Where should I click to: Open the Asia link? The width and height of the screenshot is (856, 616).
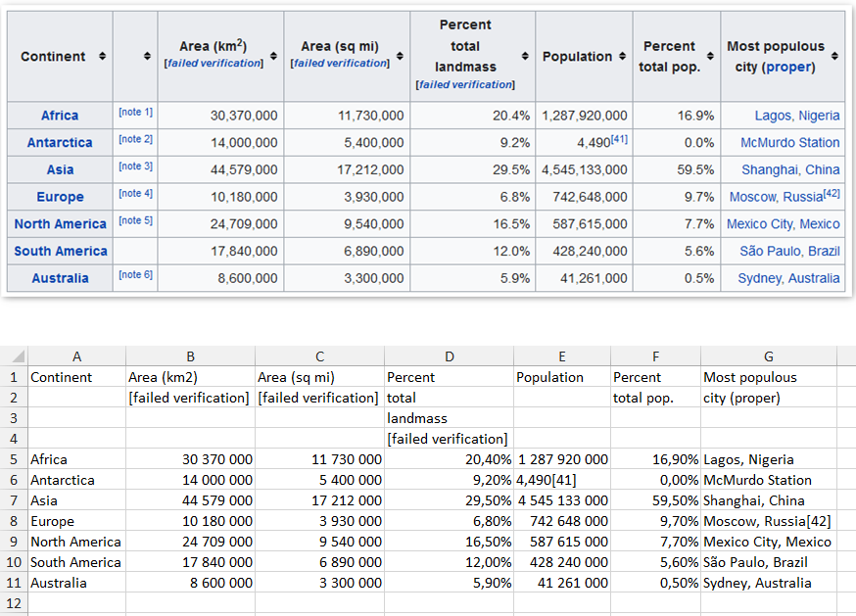pyautogui.click(x=60, y=169)
